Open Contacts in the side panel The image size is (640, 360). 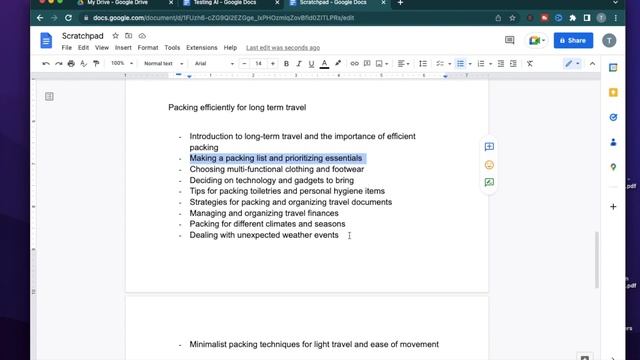tap(613, 142)
